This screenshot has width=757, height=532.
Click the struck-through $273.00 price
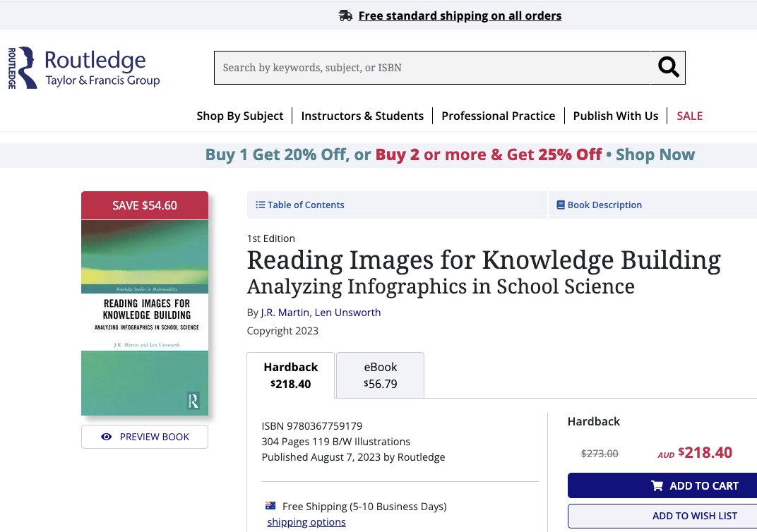600,454
